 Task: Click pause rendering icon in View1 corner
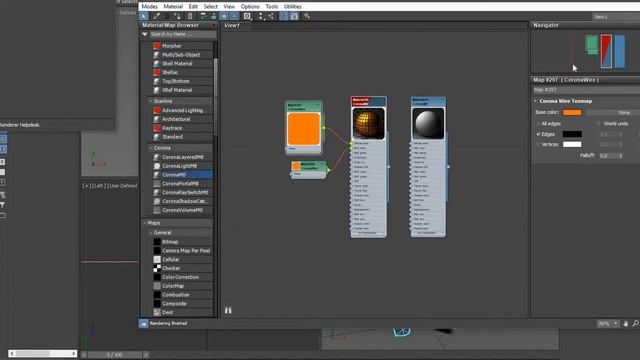coord(228,311)
